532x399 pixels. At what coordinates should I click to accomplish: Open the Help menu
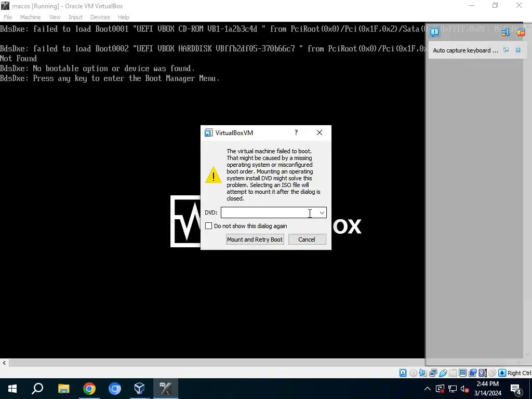tap(124, 17)
